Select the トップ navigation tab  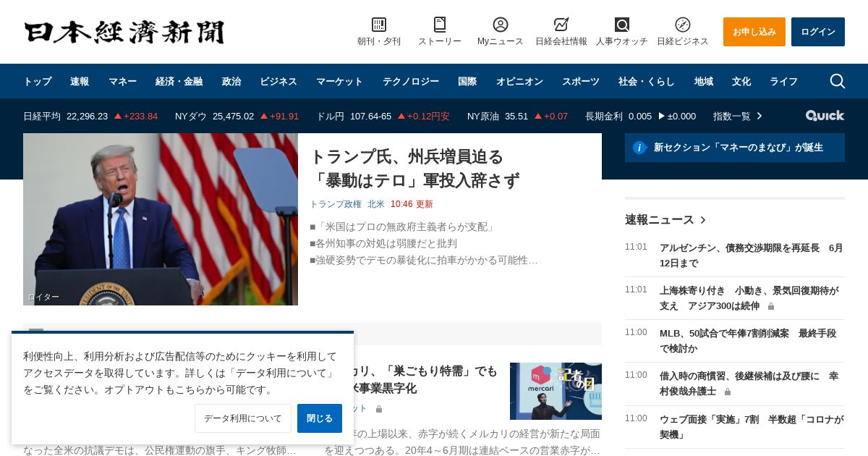click(38, 81)
